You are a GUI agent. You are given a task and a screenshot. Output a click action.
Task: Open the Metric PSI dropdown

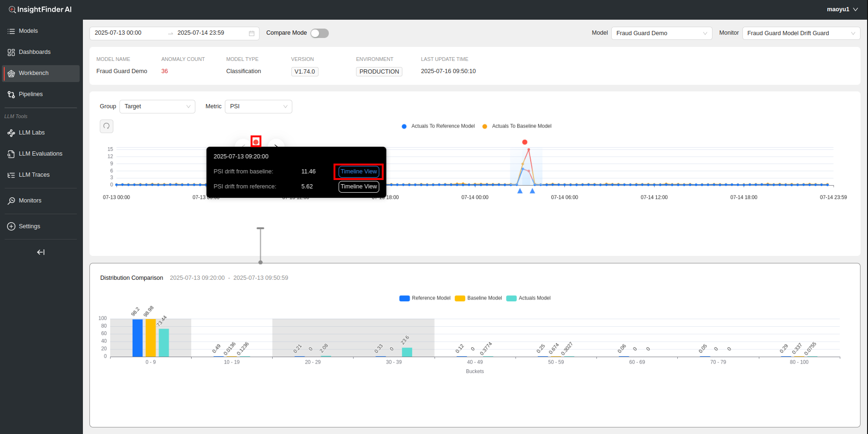pos(258,106)
